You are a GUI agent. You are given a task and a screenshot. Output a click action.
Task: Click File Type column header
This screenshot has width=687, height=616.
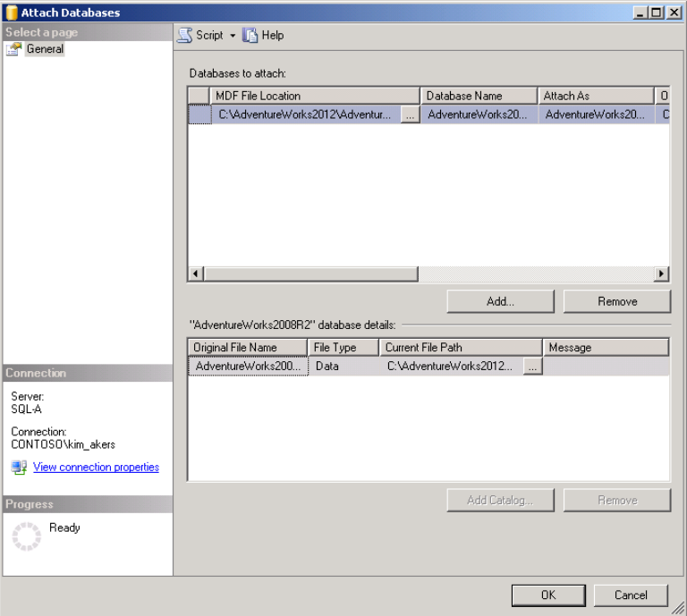click(x=343, y=347)
